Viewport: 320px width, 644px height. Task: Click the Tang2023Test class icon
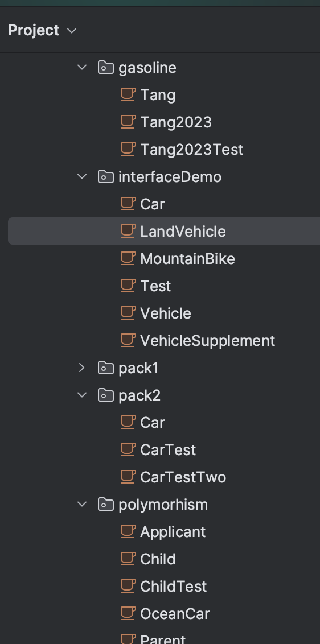(x=128, y=149)
